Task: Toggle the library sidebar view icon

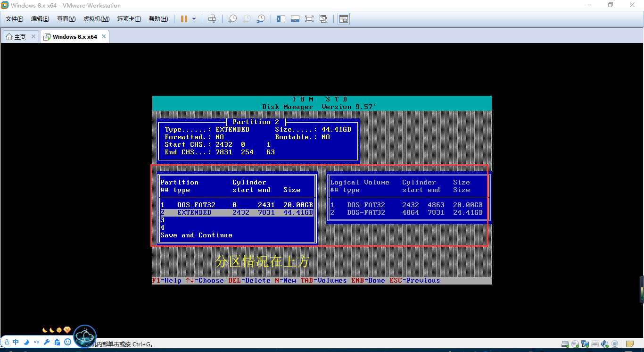Action: (x=281, y=19)
